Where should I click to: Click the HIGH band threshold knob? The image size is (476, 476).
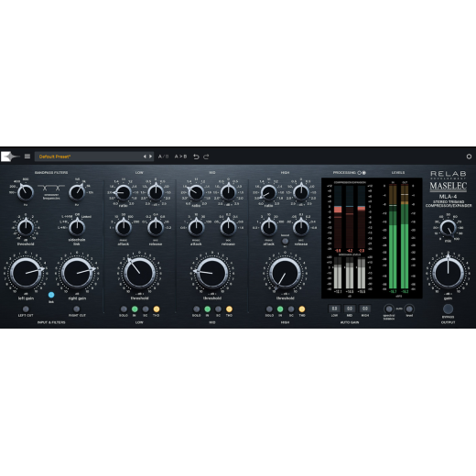tap(285, 273)
